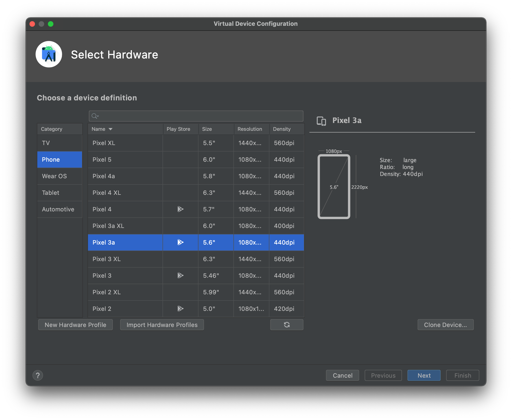The image size is (512, 420).
Task: Click Import Hardware Profiles button
Action: coord(162,325)
